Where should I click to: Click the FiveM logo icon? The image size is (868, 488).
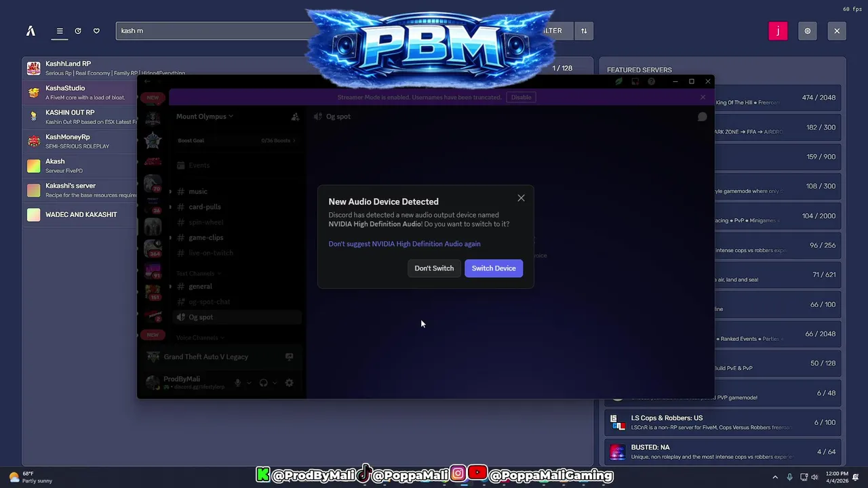(x=31, y=30)
